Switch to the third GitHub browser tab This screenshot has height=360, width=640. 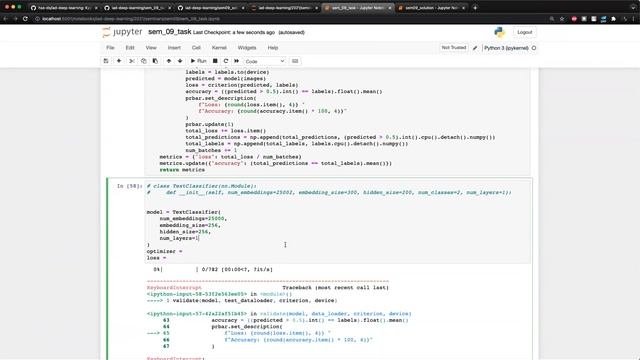point(210,8)
